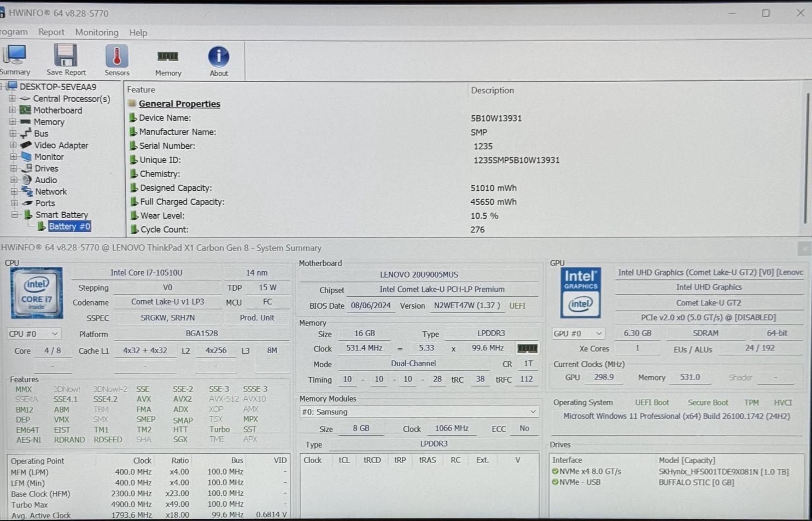This screenshot has width=812, height=521.
Task: Open the GPU #0 dropdown
Action: click(578, 333)
